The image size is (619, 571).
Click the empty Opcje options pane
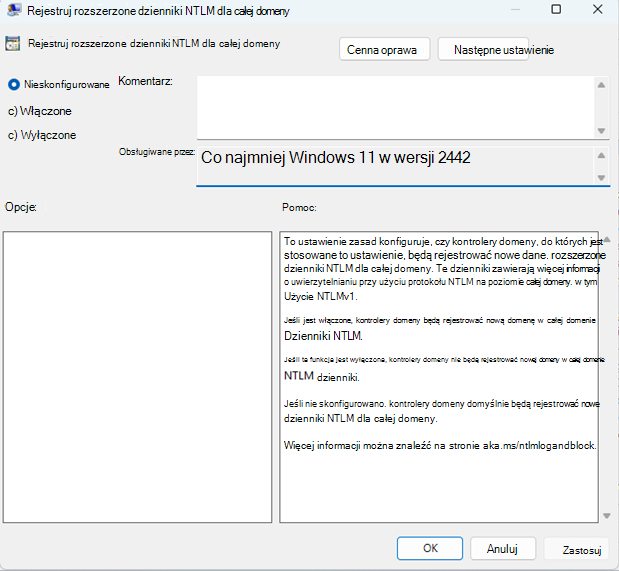point(137,377)
